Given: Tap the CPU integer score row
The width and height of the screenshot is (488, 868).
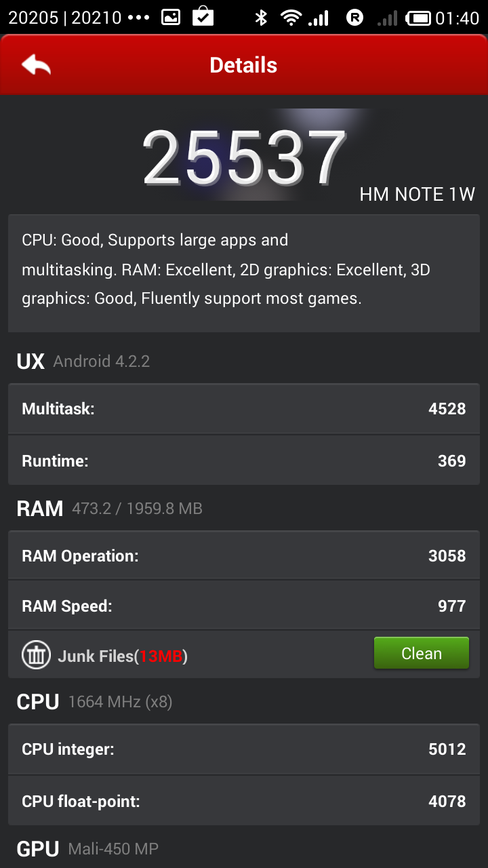Looking at the screenshot, I should (x=244, y=749).
